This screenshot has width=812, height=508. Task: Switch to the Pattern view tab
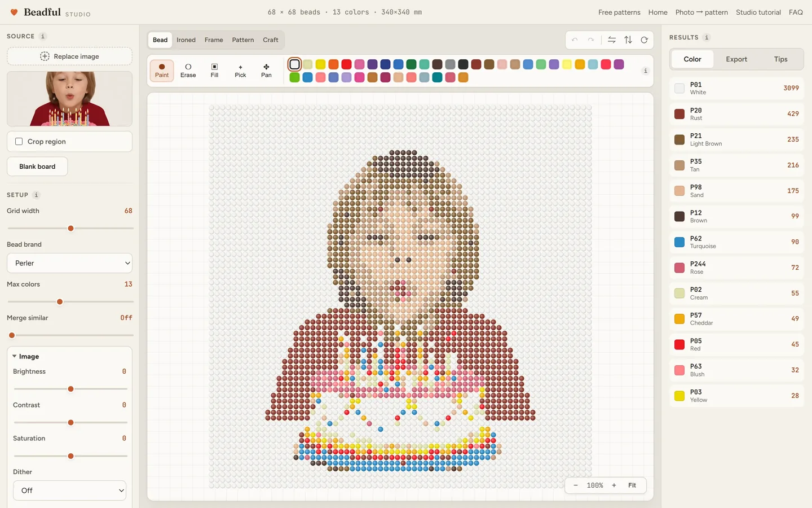point(243,40)
